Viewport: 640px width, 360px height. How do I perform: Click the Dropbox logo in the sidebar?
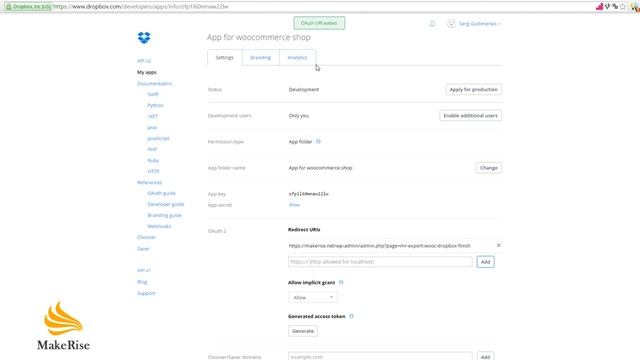pos(144,38)
